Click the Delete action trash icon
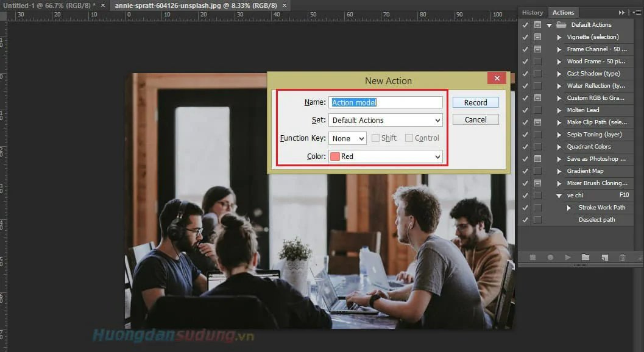The height and width of the screenshot is (352, 644). [622, 257]
